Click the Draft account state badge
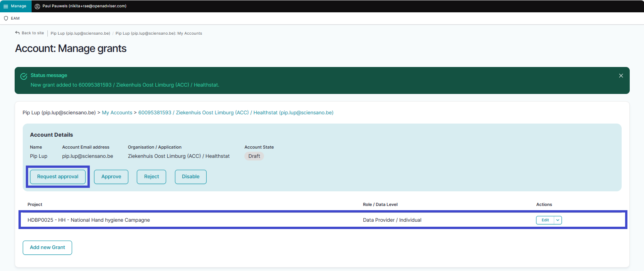644x271 pixels. click(254, 156)
